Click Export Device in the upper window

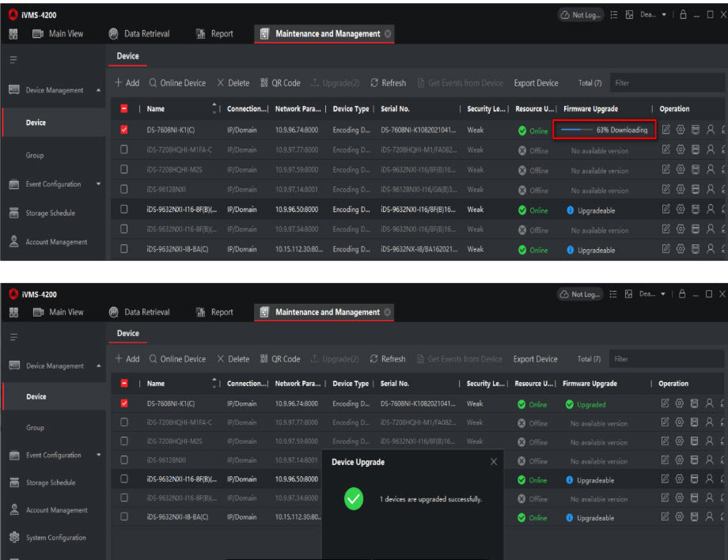point(536,83)
